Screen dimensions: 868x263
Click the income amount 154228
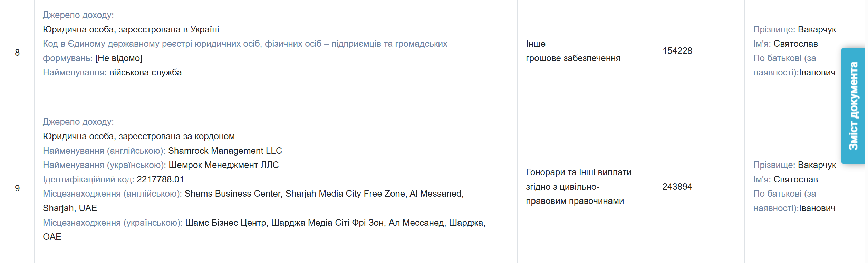677,51
